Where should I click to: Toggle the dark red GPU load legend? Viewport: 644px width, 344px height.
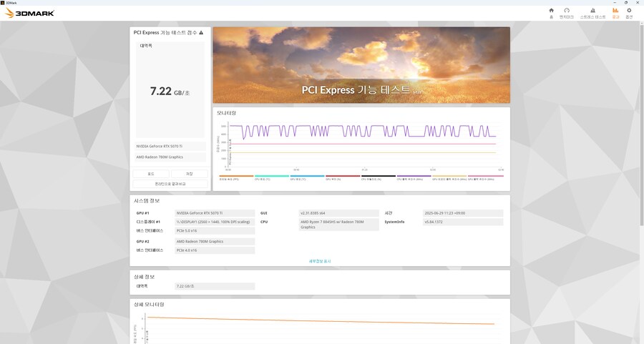(x=343, y=177)
